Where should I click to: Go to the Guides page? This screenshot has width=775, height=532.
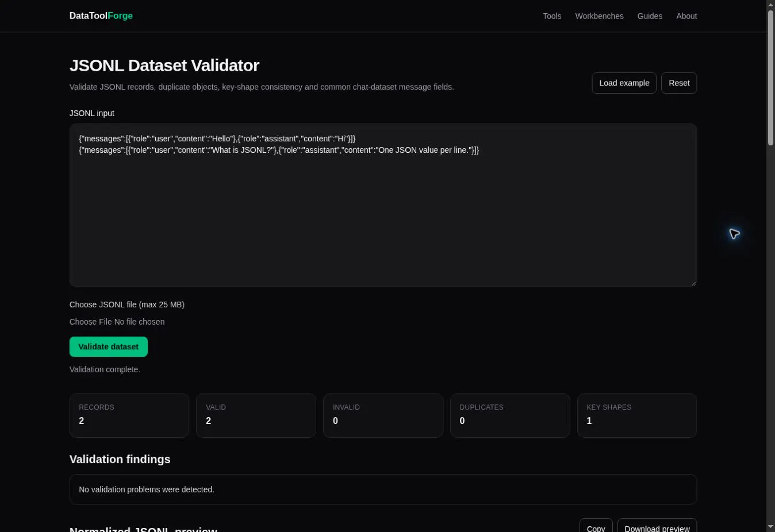pos(650,16)
